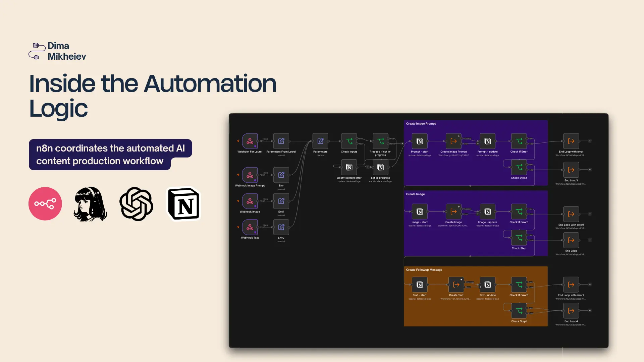This screenshot has height=362, width=644.
Task: Open End Loop with error1 node
Action: click(571, 214)
